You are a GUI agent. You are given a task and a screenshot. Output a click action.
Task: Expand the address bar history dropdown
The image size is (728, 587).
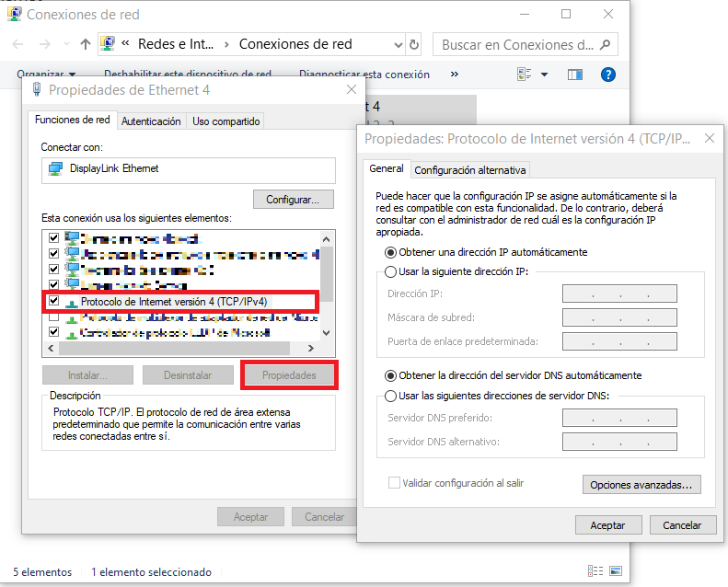pos(396,44)
